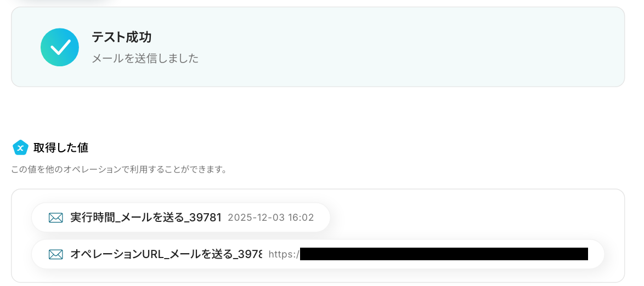Click the envelope icon next to 実行時間

point(55,218)
